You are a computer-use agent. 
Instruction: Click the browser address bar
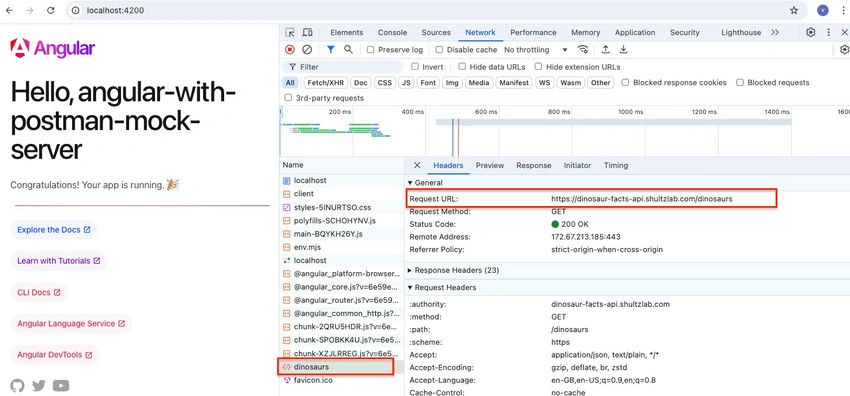coord(436,10)
